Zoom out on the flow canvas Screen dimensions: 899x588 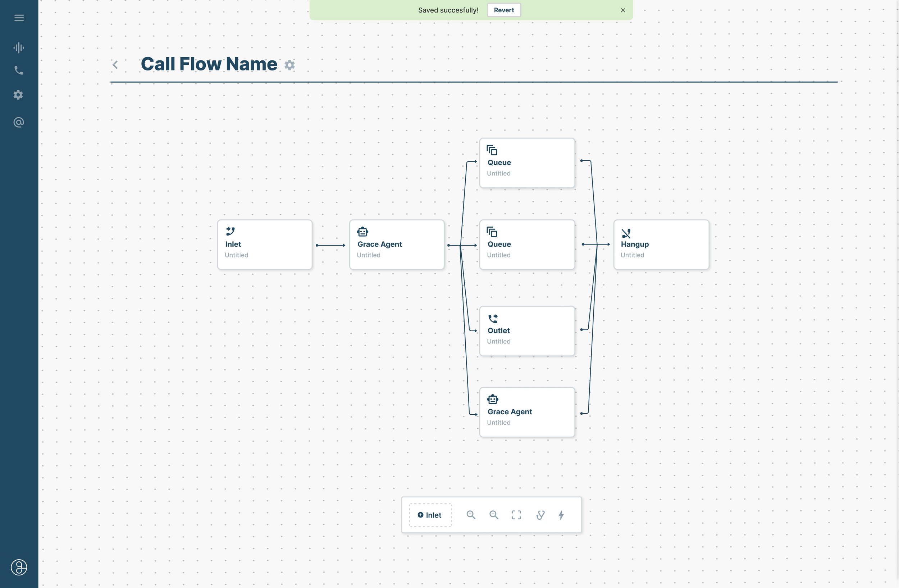[x=494, y=515]
